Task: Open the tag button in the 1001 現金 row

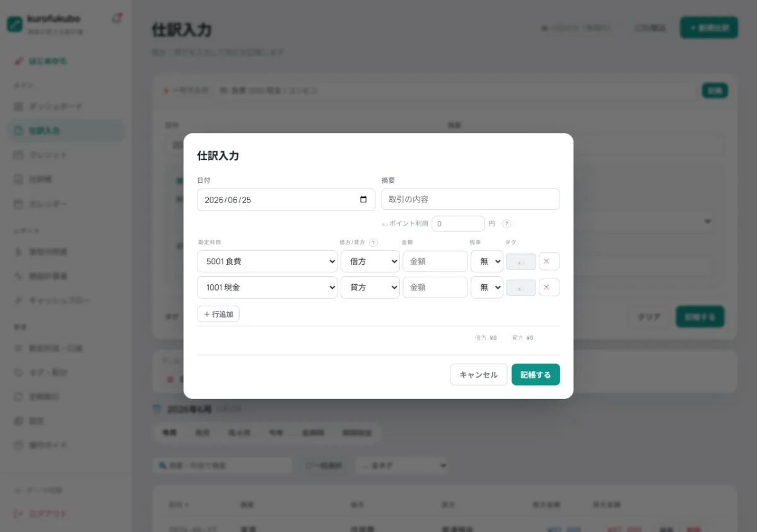Action: (x=521, y=287)
